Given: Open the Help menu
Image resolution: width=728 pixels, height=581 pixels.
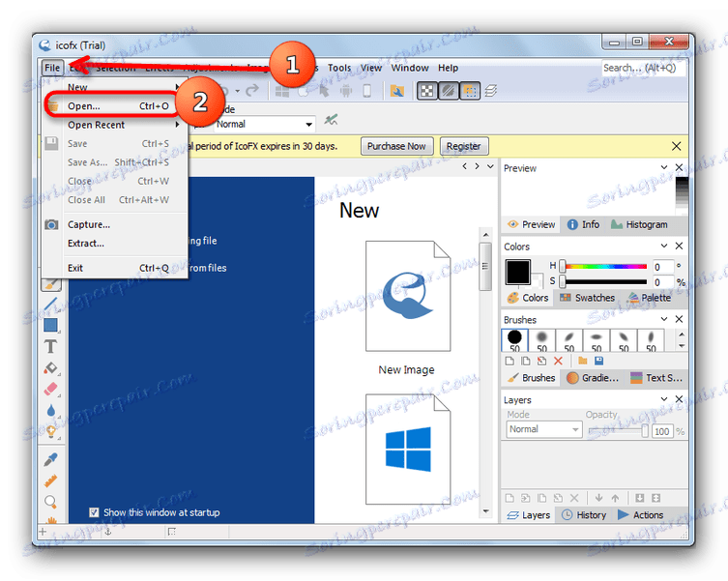Looking at the screenshot, I should point(448,68).
